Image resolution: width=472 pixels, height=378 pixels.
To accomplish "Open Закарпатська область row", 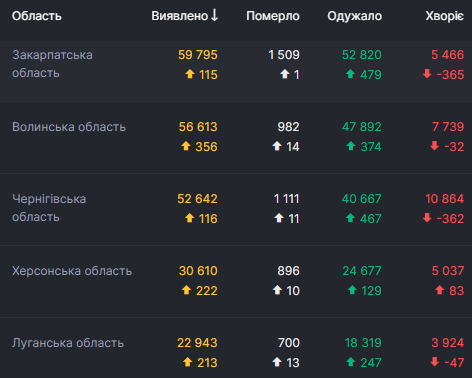I will 236,71.
